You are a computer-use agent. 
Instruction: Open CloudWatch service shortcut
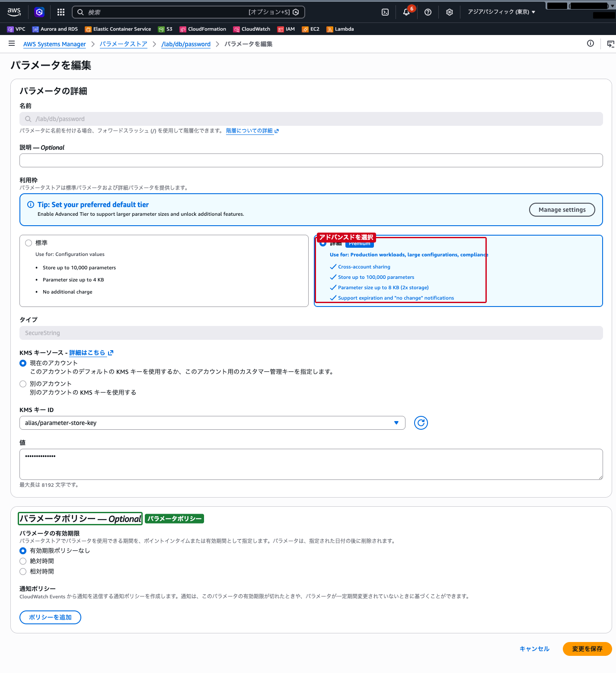[252, 29]
